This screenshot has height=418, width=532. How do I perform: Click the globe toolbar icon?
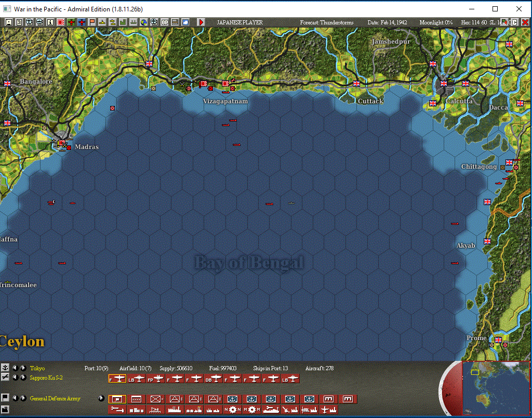click(144, 22)
